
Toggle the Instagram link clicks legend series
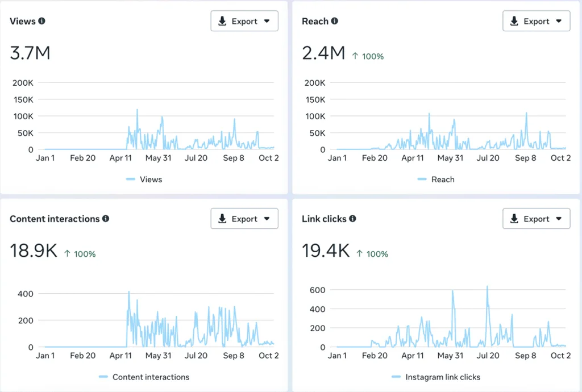[x=436, y=377]
